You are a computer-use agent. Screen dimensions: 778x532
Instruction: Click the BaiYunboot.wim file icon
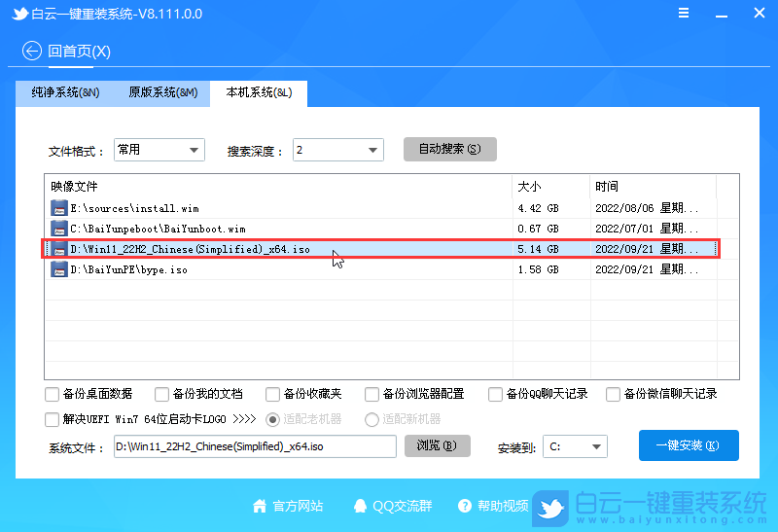[59, 229]
